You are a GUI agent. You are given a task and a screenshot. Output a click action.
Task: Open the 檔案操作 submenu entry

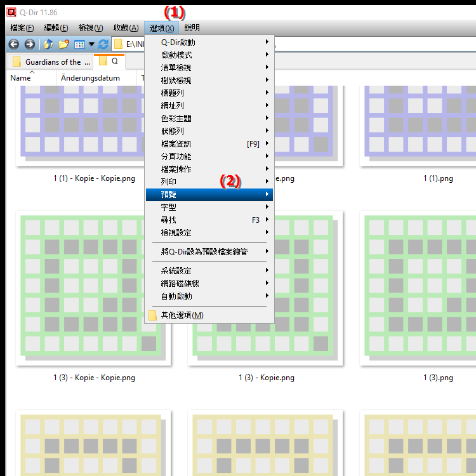(x=209, y=169)
